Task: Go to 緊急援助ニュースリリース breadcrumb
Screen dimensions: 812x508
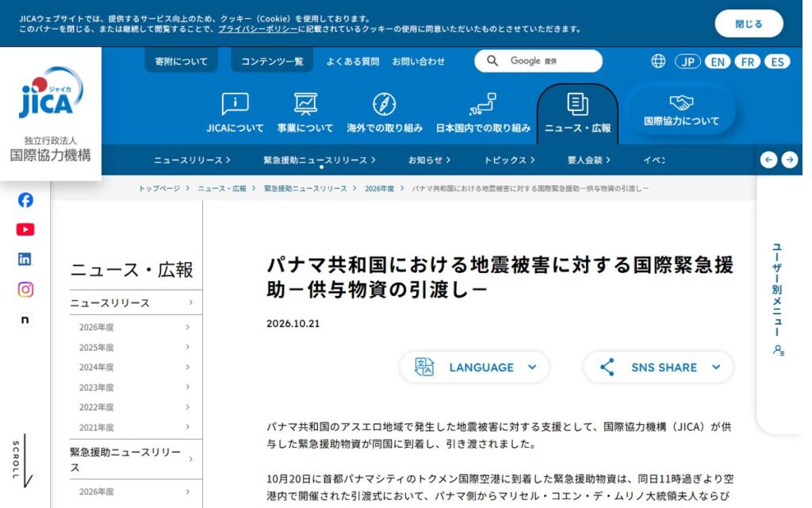Action: click(305, 188)
